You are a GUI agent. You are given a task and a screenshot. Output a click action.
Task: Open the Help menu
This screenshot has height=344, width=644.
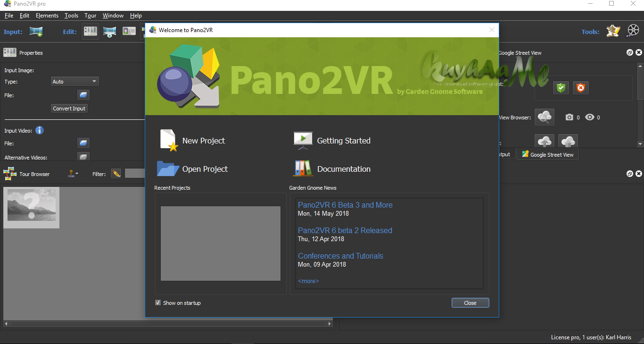coord(136,16)
